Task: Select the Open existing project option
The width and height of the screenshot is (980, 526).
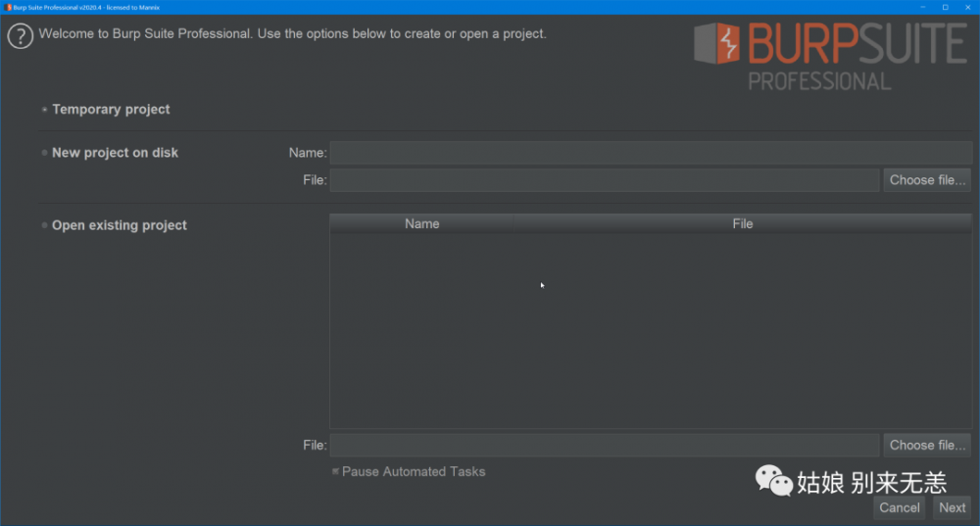Action: pyautogui.click(x=44, y=225)
